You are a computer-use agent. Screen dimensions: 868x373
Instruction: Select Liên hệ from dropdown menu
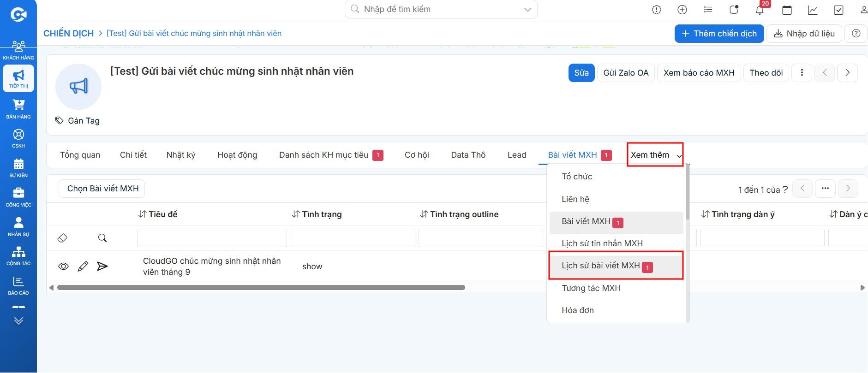click(x=617, y=199)
